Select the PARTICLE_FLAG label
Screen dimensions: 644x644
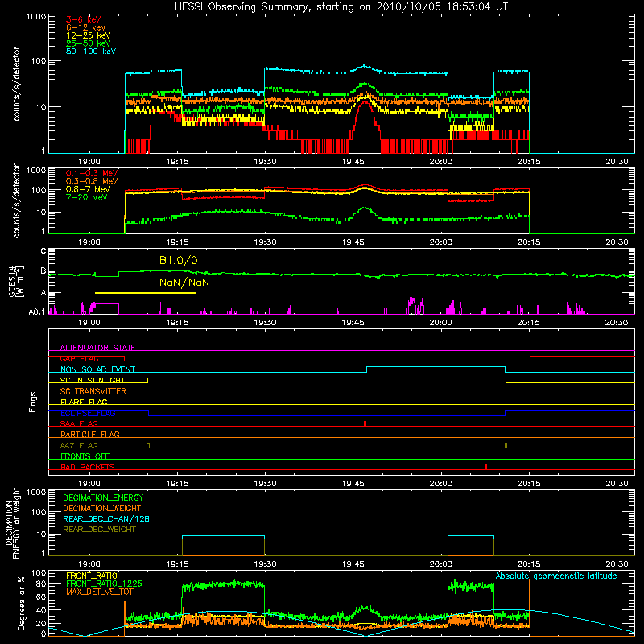click(x=90, y=434)
